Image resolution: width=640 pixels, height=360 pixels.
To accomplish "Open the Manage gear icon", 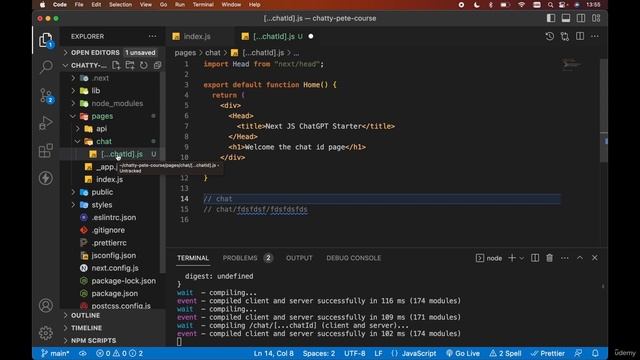I will (46, 333).
